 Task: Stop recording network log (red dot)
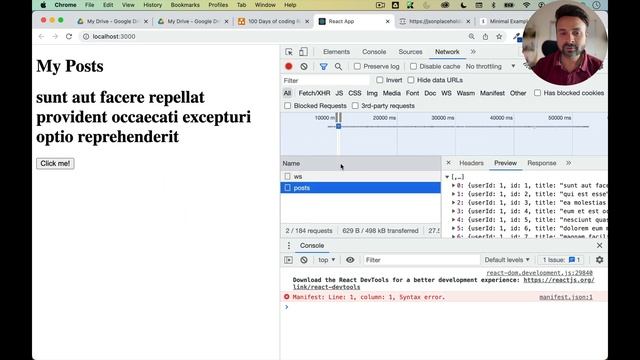point(289,66)
